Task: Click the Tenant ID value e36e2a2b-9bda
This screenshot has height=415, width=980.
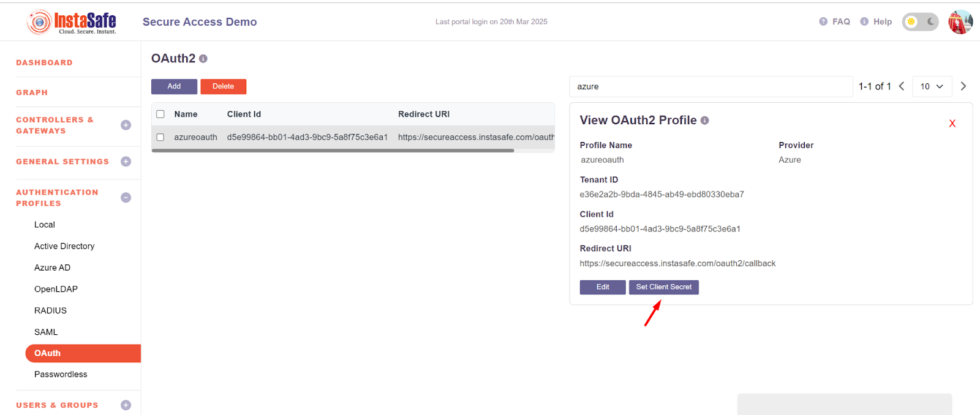Action: click(x=662, y=195)
